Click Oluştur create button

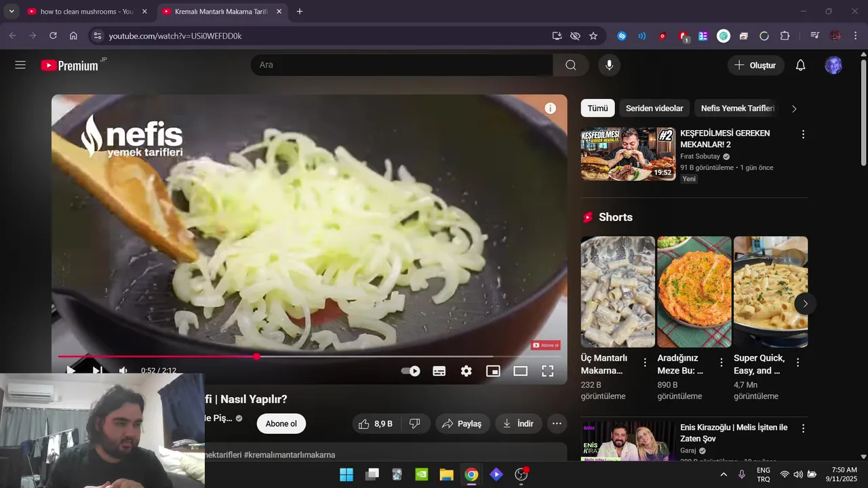click(756, 65)
